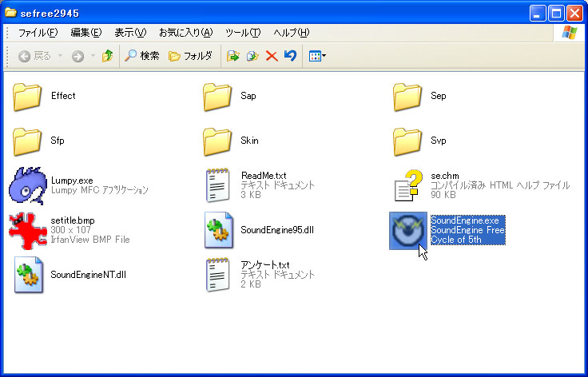Screen dimensions: 588x377
Task: Click the Move To folder icon
Action: click(x=232, y=56)
